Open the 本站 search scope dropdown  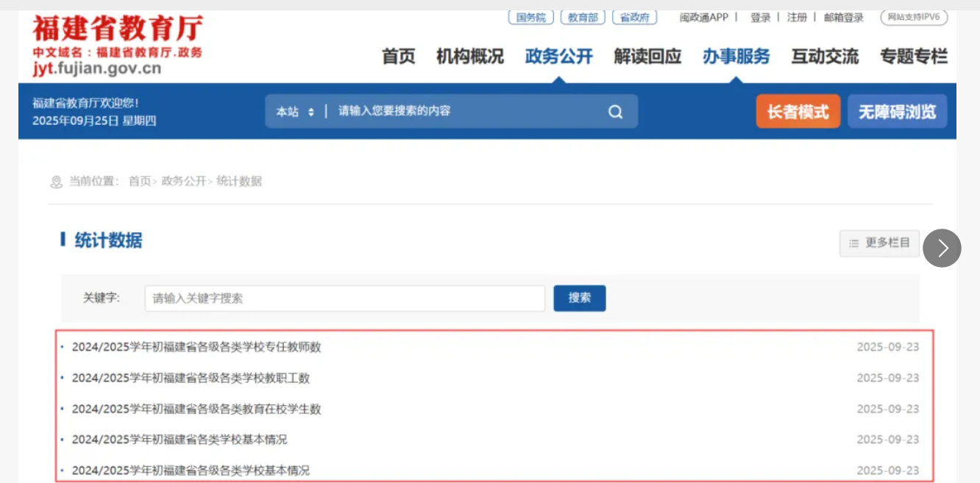(x=295, y=112)
